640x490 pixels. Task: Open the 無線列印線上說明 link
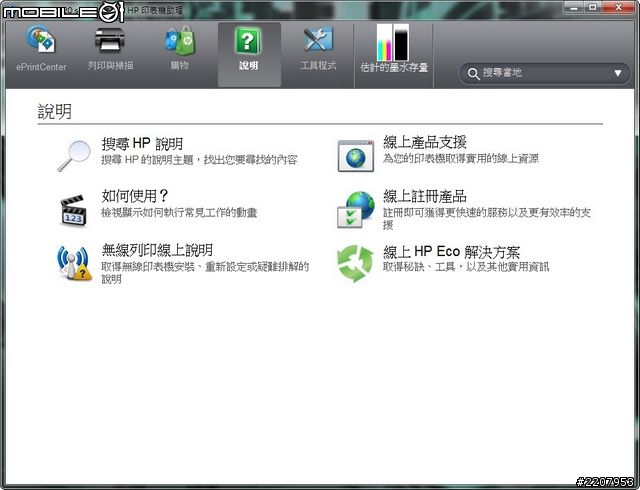click(157, 250)
